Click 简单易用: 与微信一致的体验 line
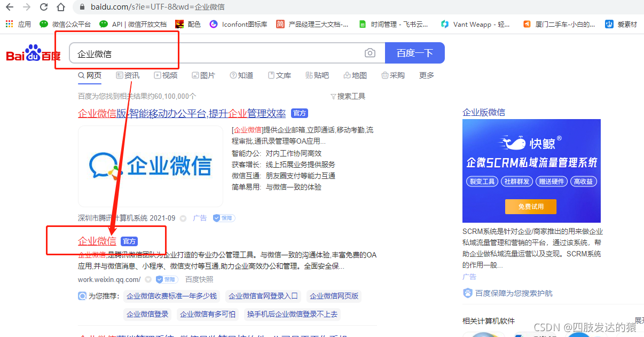Screen dimensions: 644x337 [276, 187]
